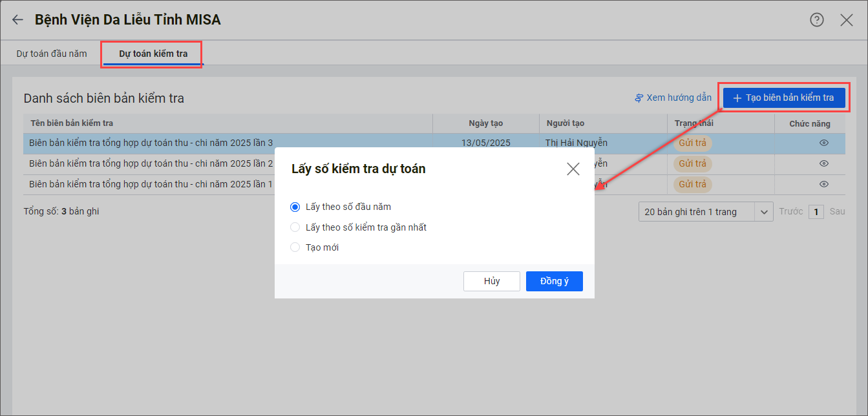The image size is (868, 416).
Task: View record lần 1 via eye icon
Action: pyautogui.click(x=823, y=184)
